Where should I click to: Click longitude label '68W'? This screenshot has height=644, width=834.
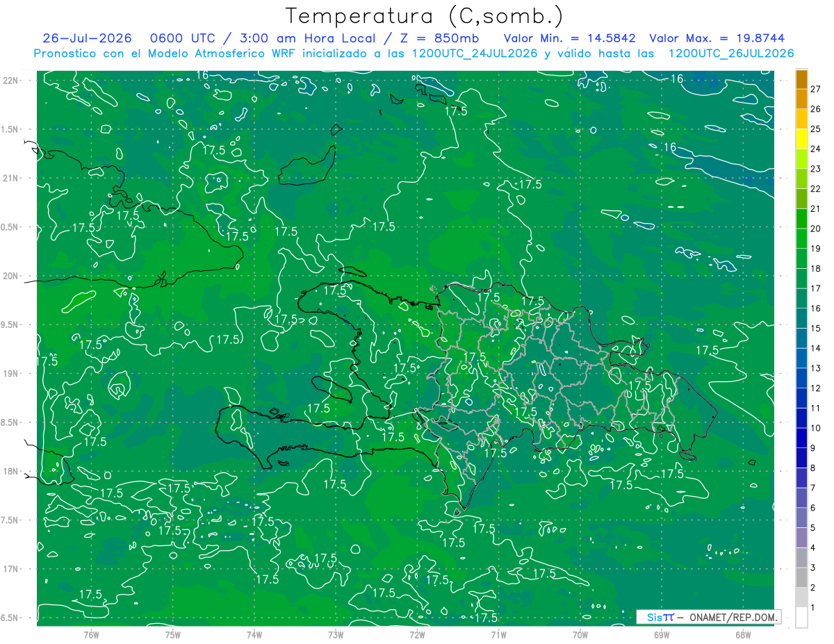tap(743, 635)
